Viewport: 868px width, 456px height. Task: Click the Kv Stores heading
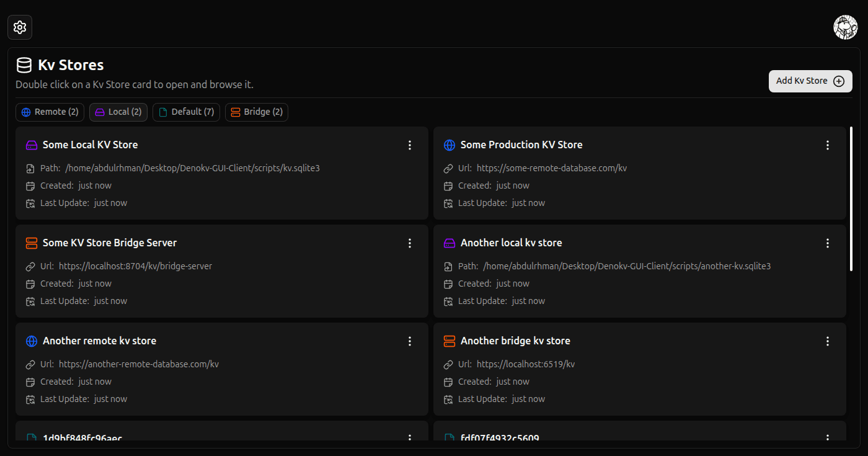(x=71, y=65)
